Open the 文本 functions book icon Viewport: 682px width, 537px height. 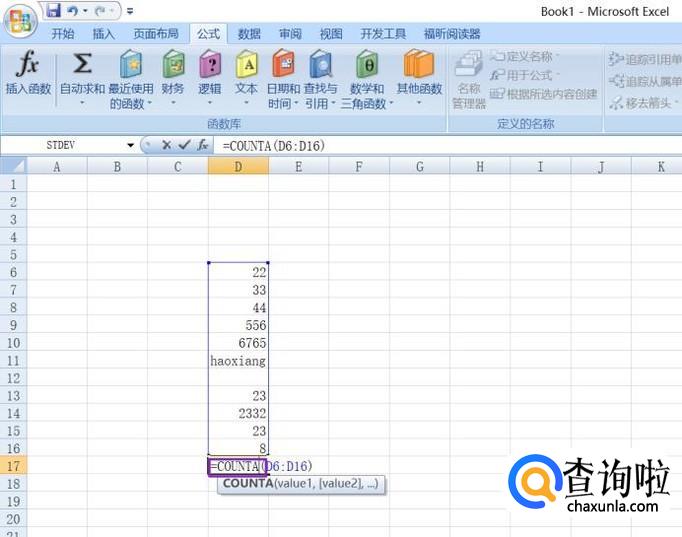[x=246, y=64]
